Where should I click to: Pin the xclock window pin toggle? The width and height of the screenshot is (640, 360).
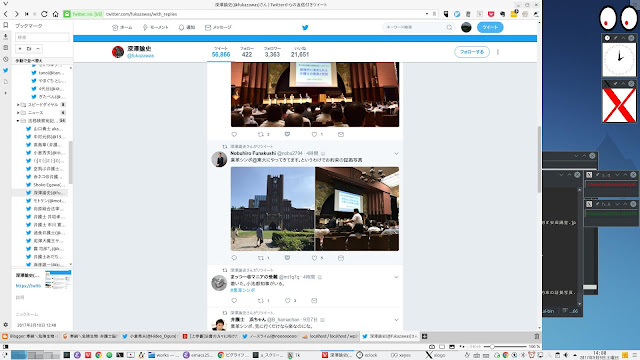pyautogui.click(x=616, y=38)
